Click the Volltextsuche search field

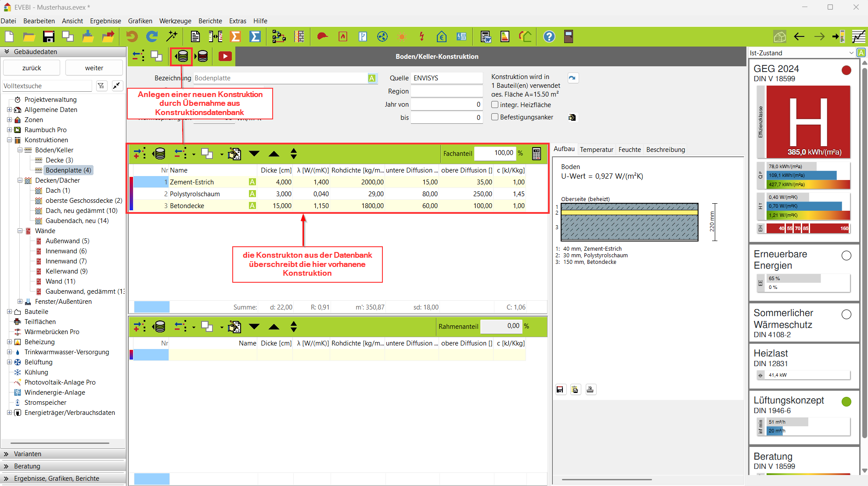[x=47, y=86]
